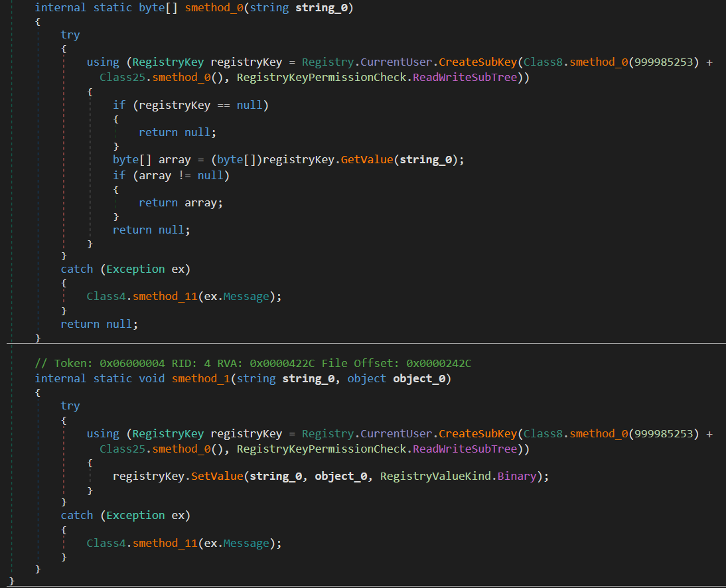Click string_0 argument inside the GetValue call

[426, 160]
